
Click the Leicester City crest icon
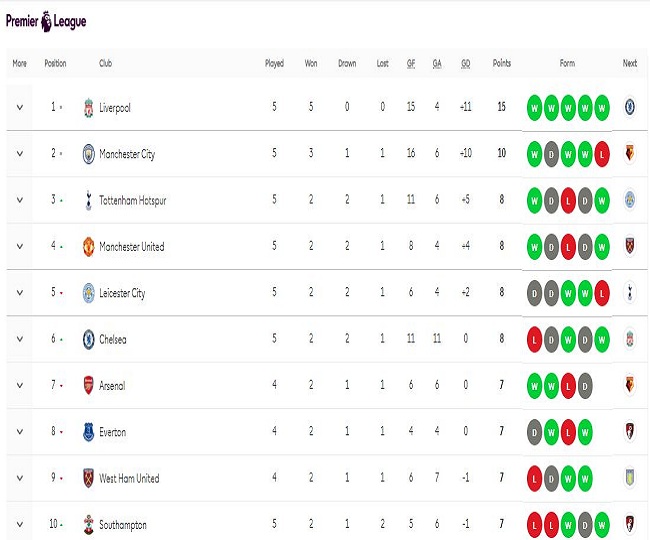tap(88, 293)
